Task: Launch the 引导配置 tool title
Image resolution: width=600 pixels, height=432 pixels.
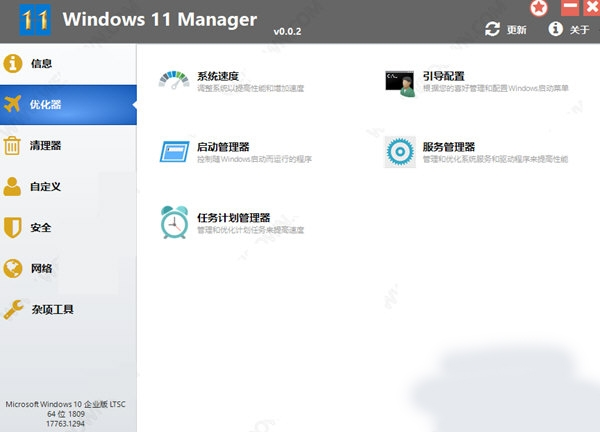Action: pos(443,76)
